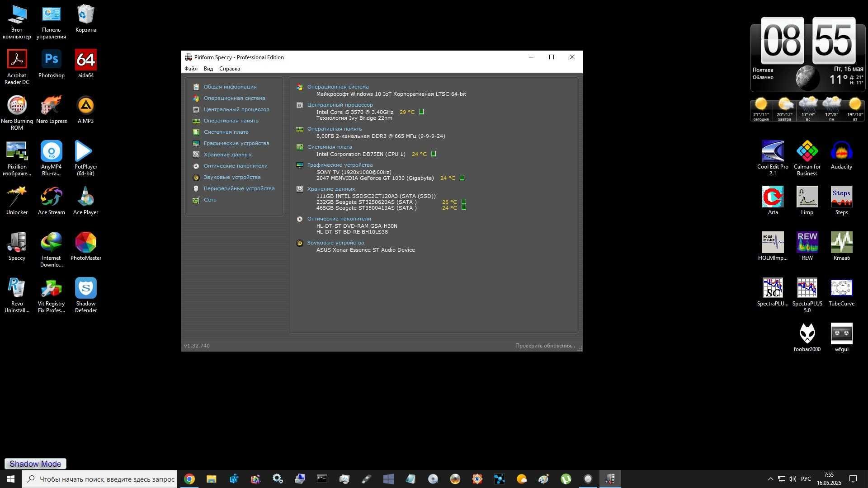The image size is (868, 488).
Task: Click Проверить обновления link
Action: (545, 346)
